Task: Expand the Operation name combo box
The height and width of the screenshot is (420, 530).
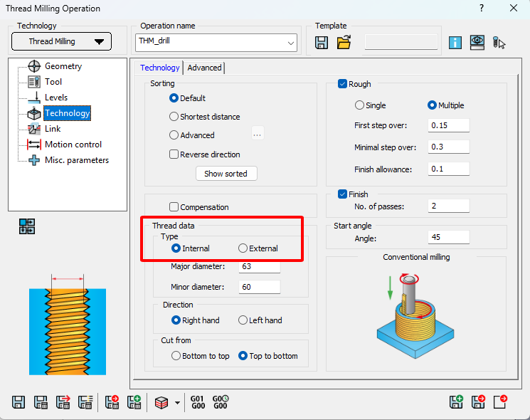Action: 291,43
